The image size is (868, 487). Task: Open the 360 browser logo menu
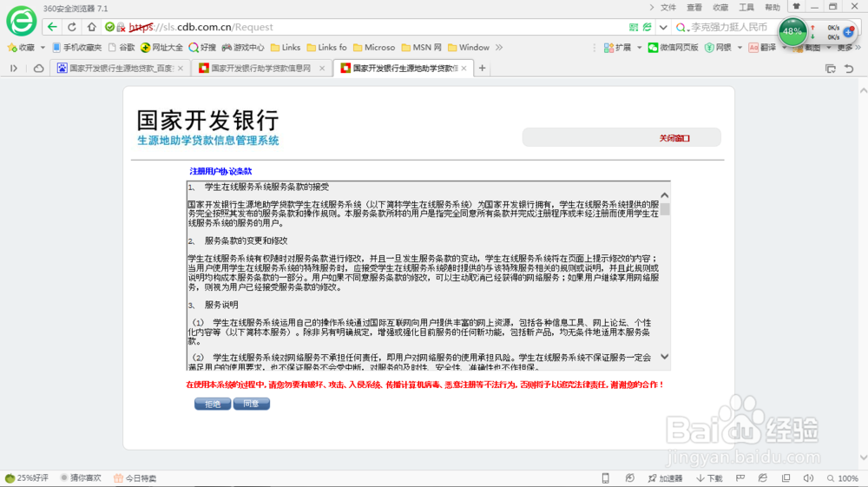(x=21, y=21)
